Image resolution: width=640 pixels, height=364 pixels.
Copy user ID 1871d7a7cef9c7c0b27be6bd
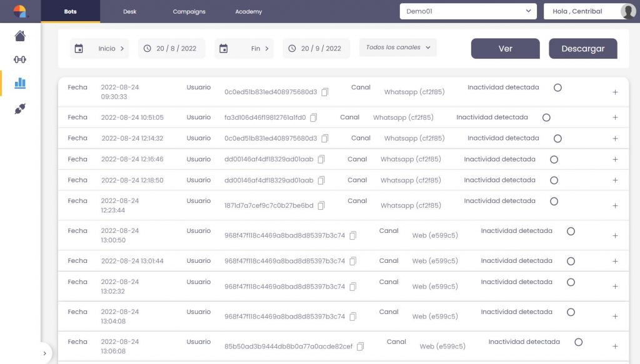pyautogui.click(x=321, y=205)
